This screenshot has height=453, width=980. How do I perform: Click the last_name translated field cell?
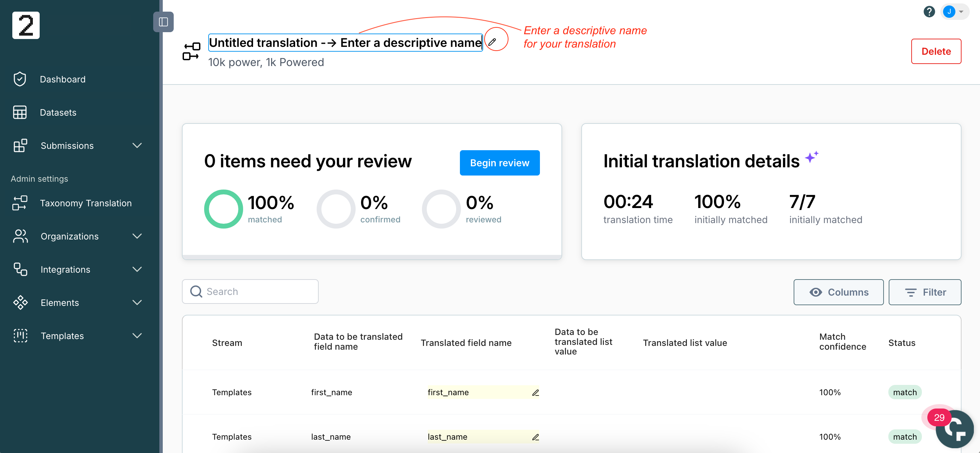tap(483, 437)
